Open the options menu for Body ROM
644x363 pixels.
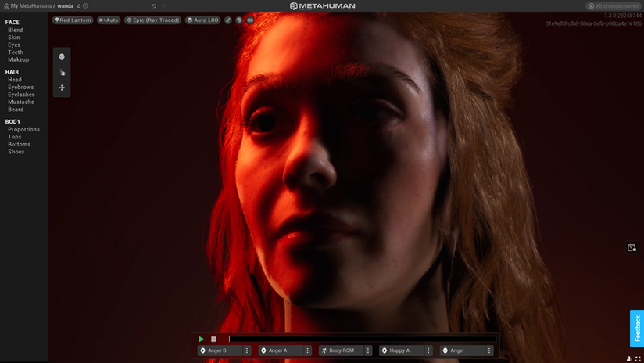pyautogui.click(x=368, y=350)
